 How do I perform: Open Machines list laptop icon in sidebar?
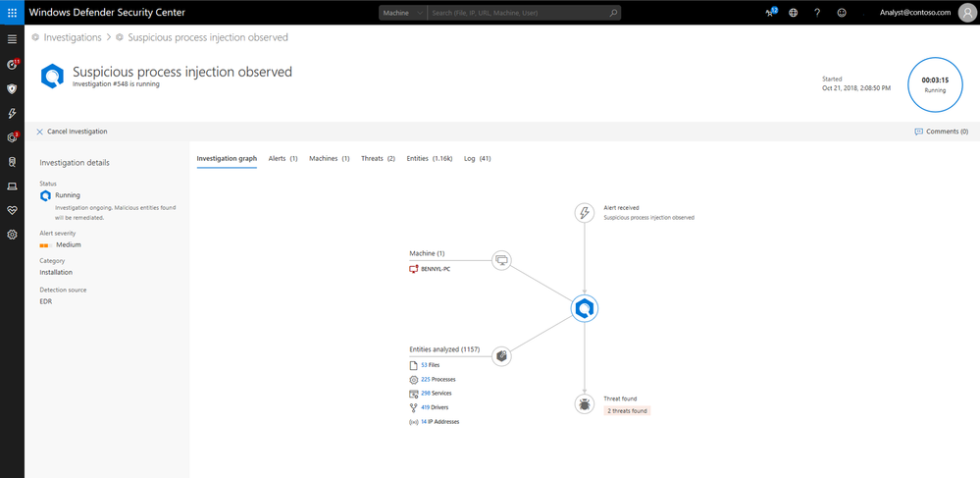[12, 186]
